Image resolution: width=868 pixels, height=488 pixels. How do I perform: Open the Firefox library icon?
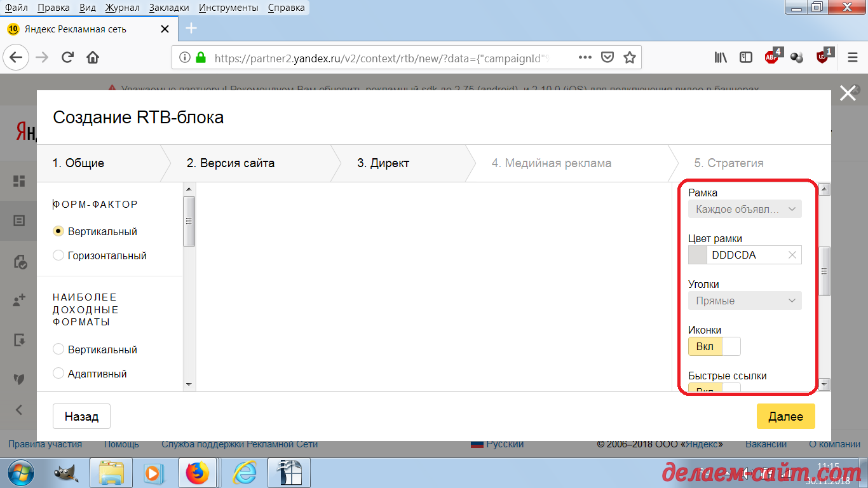point(721,57)
